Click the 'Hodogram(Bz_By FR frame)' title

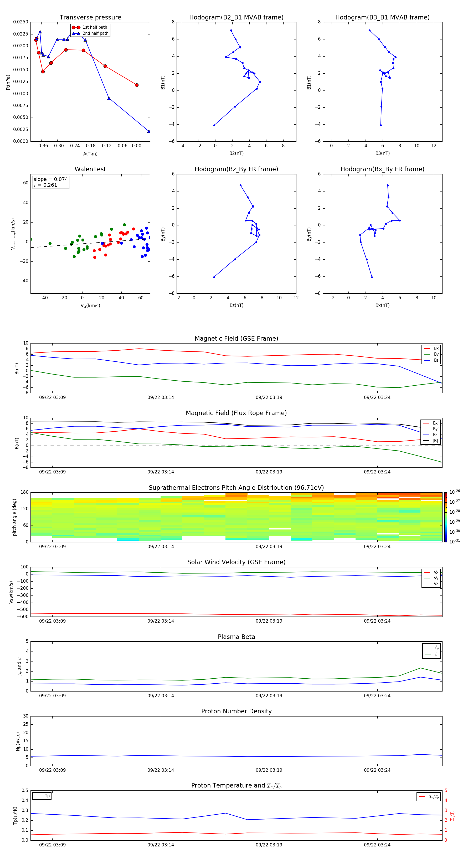point(236,169)
